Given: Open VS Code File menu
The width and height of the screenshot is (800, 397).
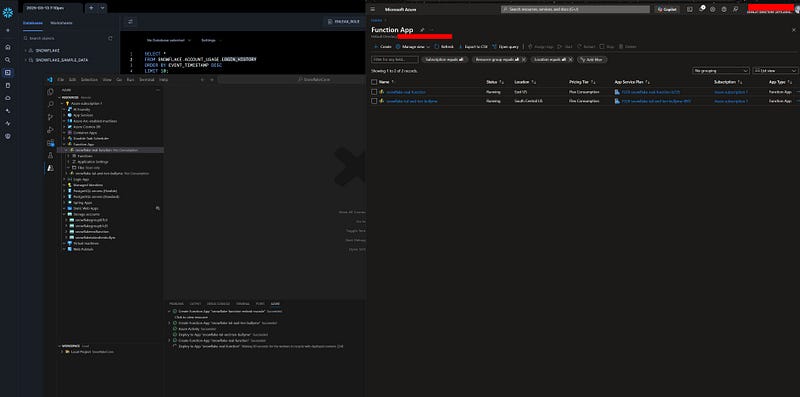Looking at the screenshot, I should click(x=60, y=80).
